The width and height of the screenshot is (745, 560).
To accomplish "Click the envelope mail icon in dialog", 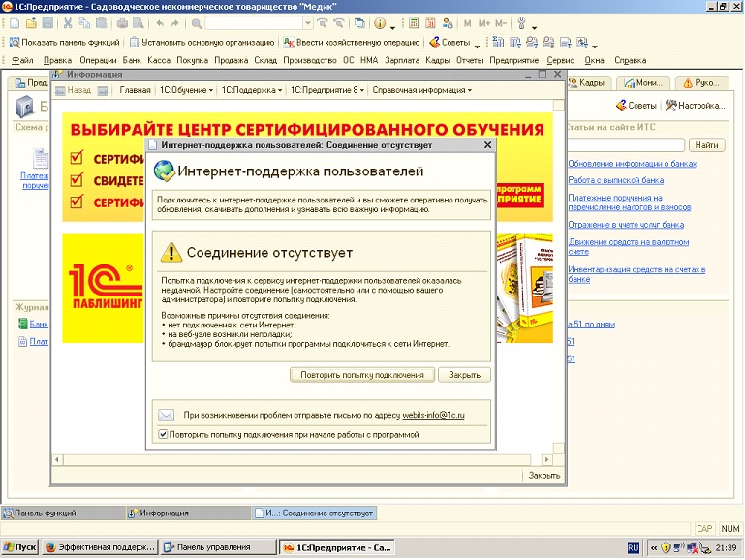I will 167,415.
